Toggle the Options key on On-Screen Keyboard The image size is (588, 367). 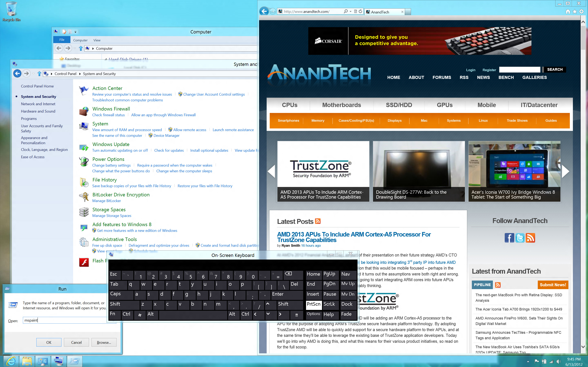click(313, 314)
